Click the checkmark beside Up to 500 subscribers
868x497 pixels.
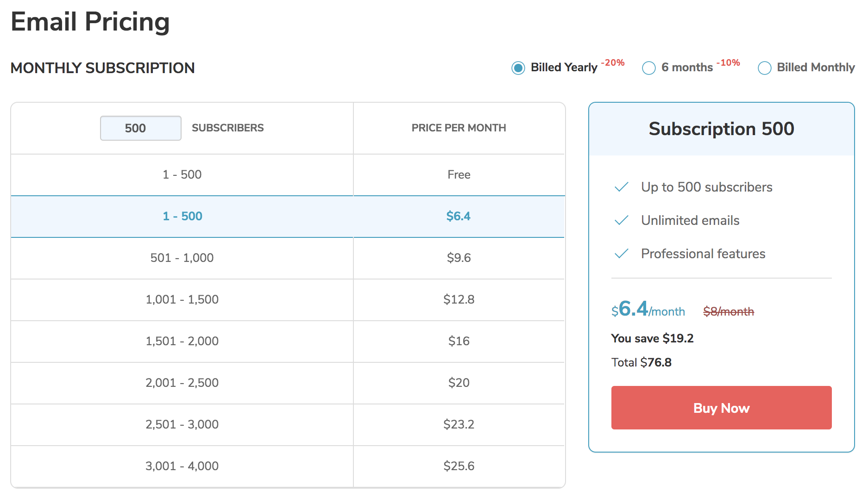point(621,187)
